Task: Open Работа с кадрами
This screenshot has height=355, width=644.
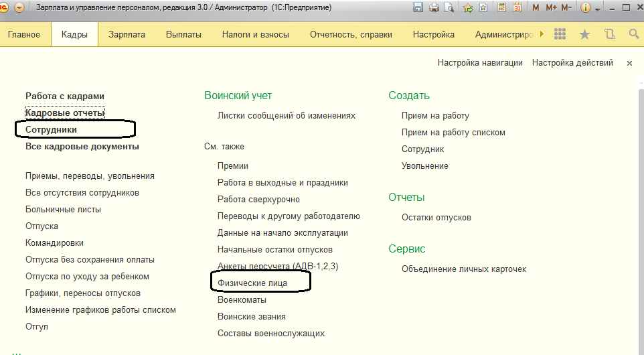Action: [65, 96]
